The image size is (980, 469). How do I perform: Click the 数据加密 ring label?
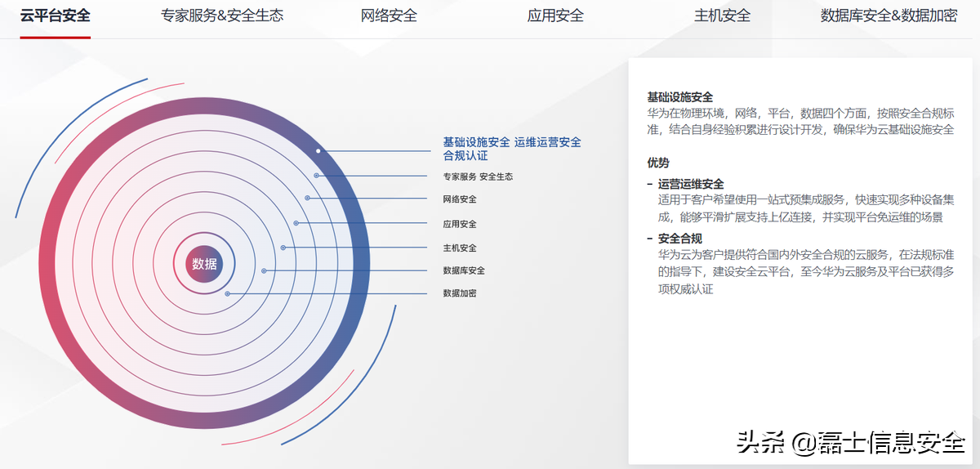tap(460, 293)
